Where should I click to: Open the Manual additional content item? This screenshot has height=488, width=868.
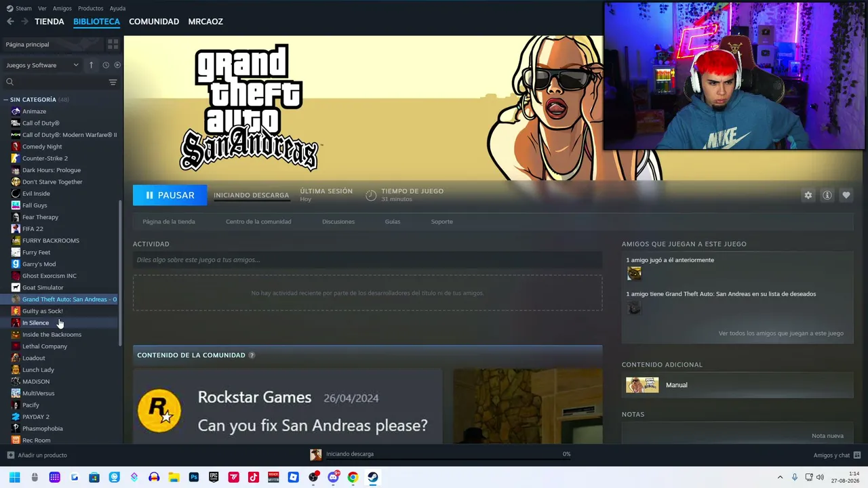click(737, 385)
